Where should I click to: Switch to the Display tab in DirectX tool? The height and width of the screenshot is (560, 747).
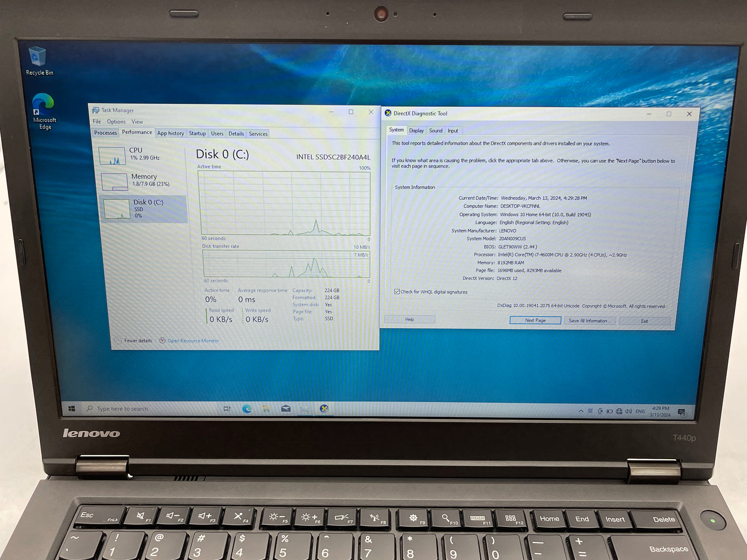click(x=416, y=130)
